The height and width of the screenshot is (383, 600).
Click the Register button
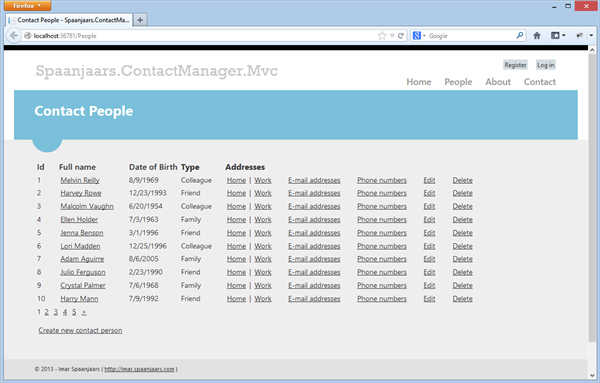click(515, 65)
